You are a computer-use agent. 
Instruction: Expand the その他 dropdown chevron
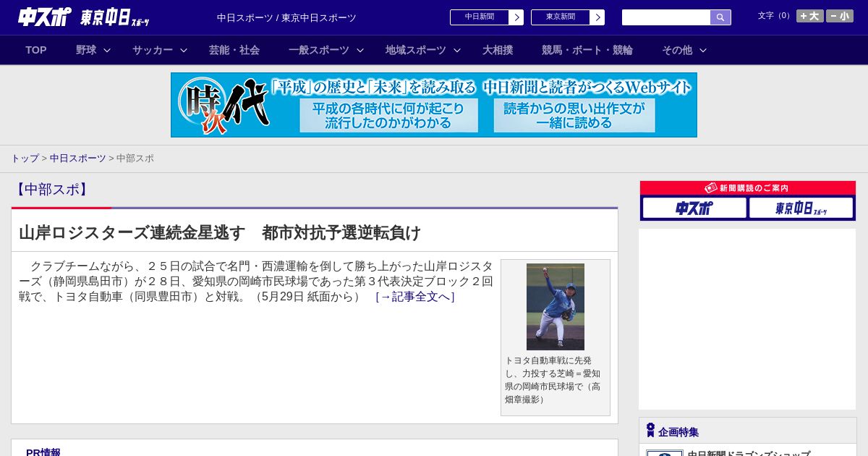(703, 50)
